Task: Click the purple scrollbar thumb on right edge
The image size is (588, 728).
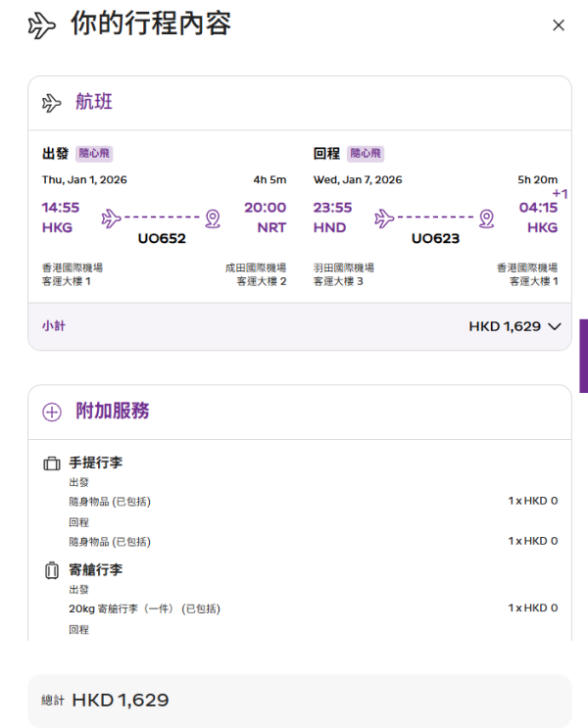Action: pos(584,355)
